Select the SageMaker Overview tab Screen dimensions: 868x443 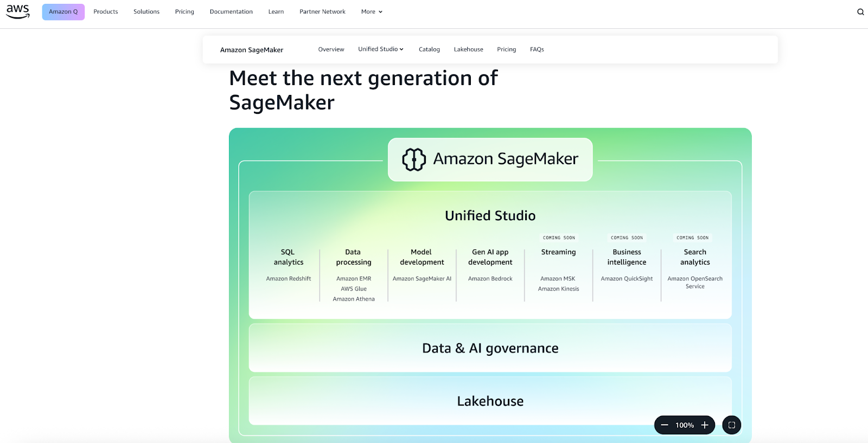tap(331, 49)
